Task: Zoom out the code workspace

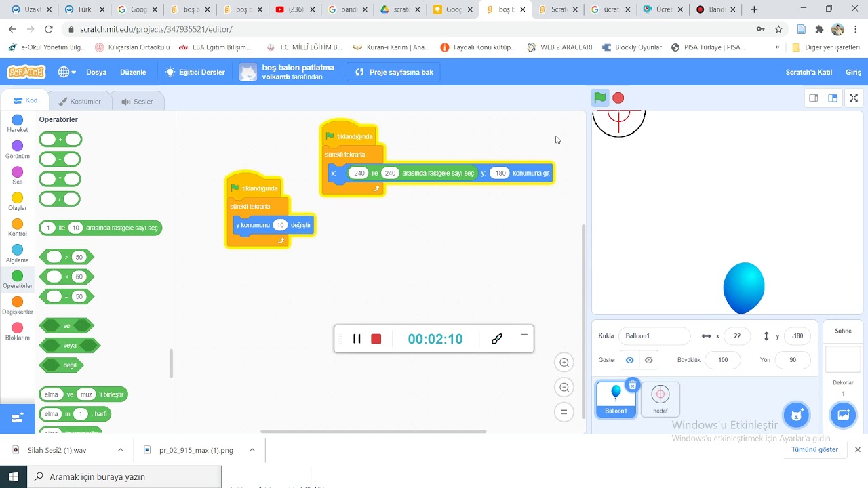Action: point(564,387)
